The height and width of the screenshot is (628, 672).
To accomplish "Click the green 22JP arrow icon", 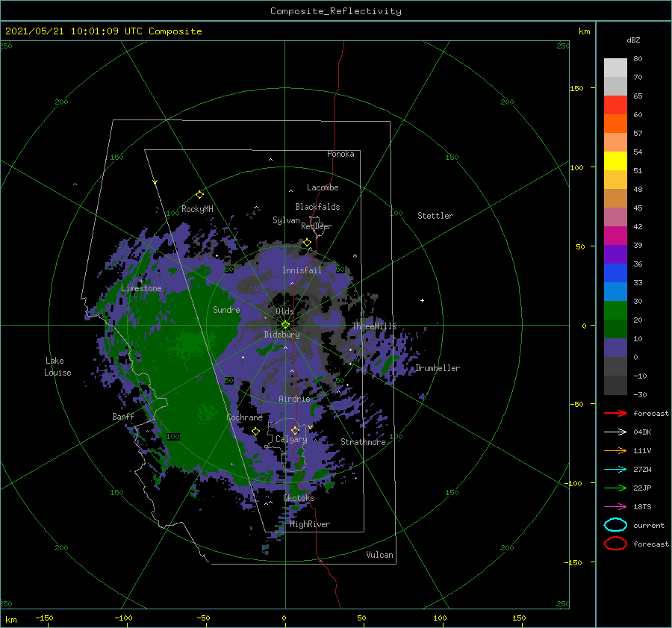I will click(615, 488).
